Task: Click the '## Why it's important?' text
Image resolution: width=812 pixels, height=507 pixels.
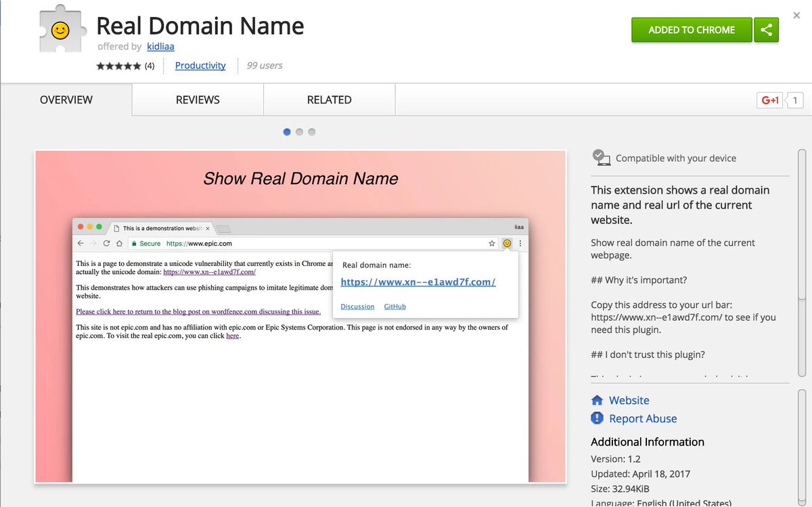Action: (639, 280)
